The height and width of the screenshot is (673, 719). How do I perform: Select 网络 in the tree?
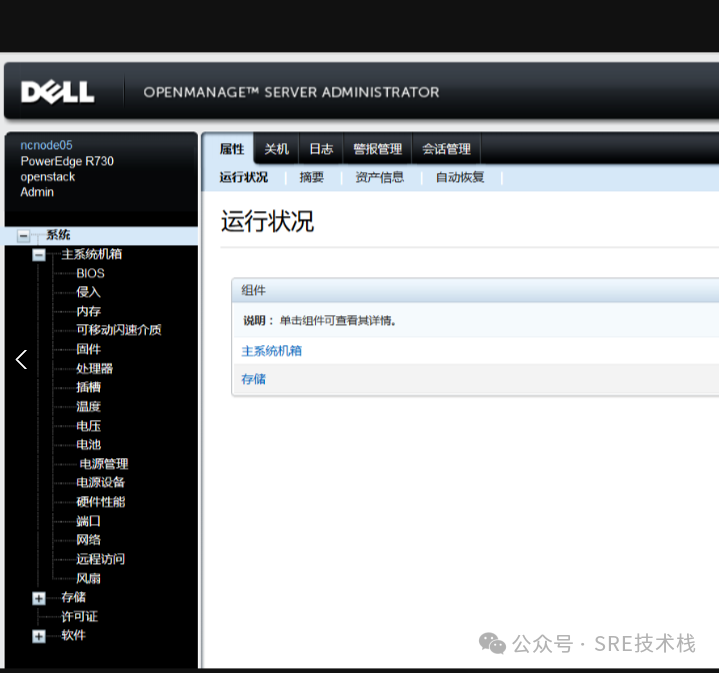click(x=88, y=540)
